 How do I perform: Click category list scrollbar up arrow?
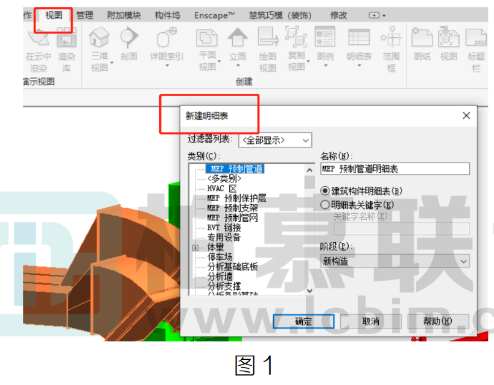click(310, 170)
